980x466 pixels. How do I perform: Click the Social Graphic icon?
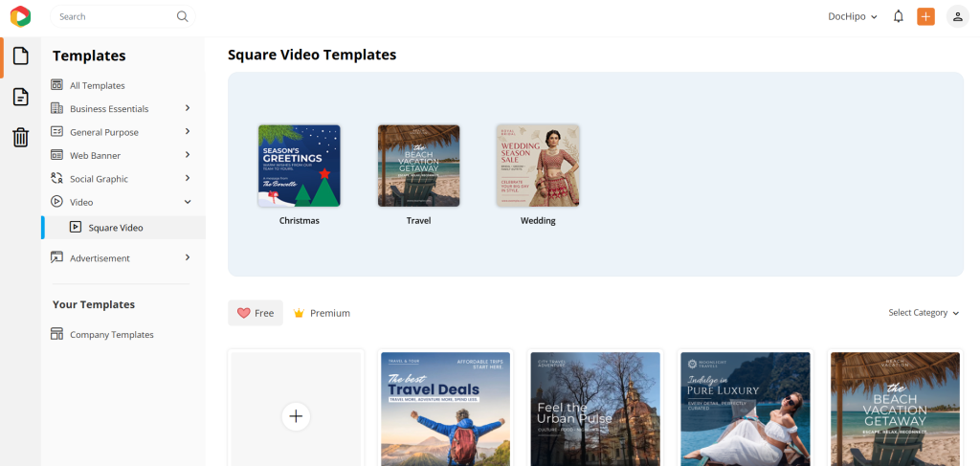[56, 178]
